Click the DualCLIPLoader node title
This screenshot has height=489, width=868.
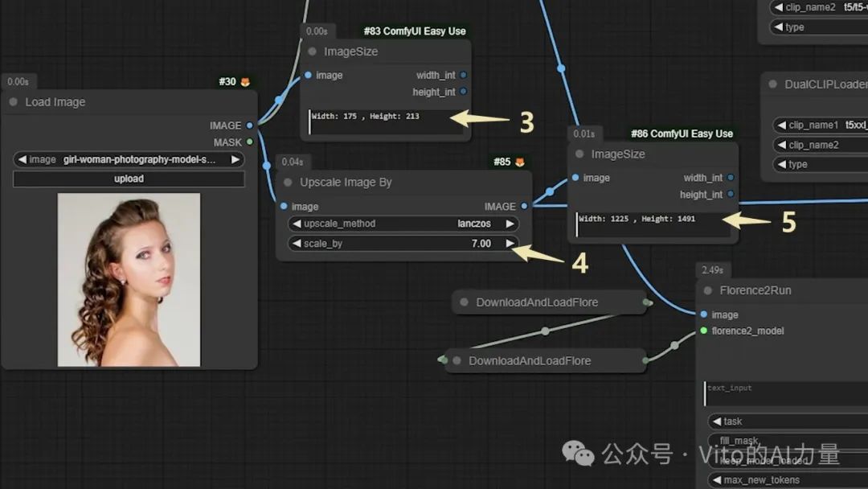point(826,84)
